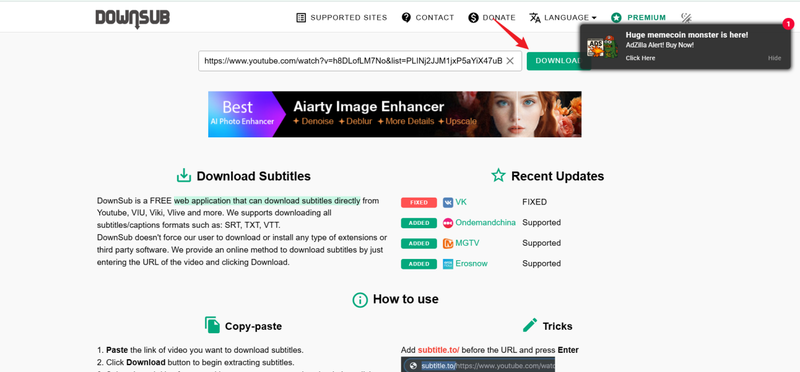Toggle the theme icon in the header
The height and width of the screenshot is (372, 800).
pyautogui.click(x=686, y=18)
